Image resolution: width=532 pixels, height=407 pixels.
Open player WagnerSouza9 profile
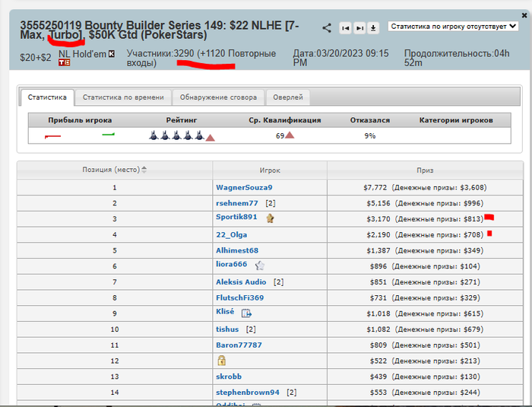click(x=244, y=188)
